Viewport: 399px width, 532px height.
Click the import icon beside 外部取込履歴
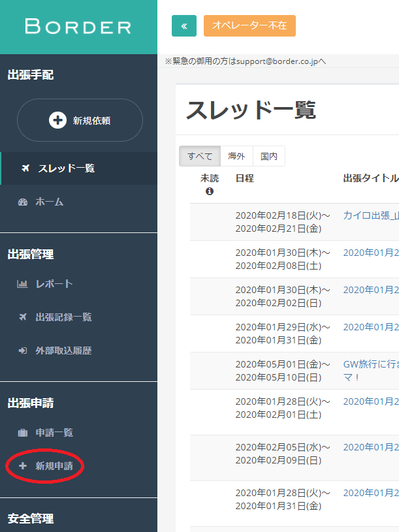[22, 351]
